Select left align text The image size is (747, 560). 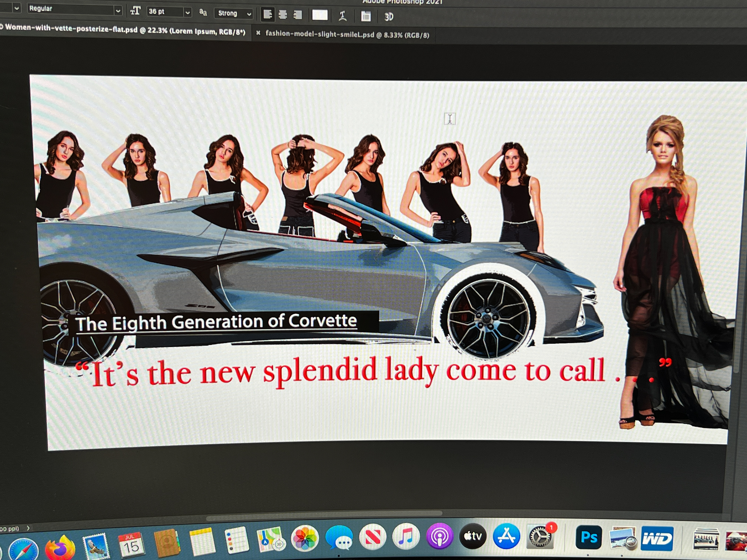point(267,15)
